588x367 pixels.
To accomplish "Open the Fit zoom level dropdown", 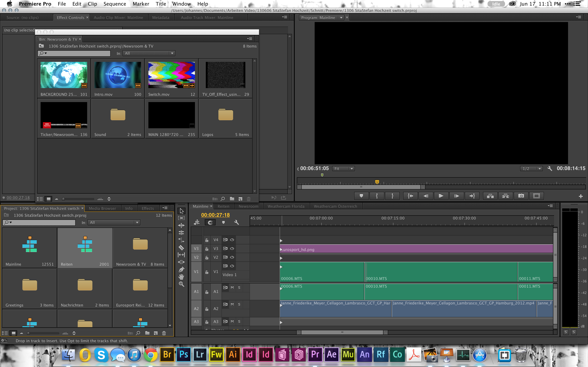I will coord(343,168).
